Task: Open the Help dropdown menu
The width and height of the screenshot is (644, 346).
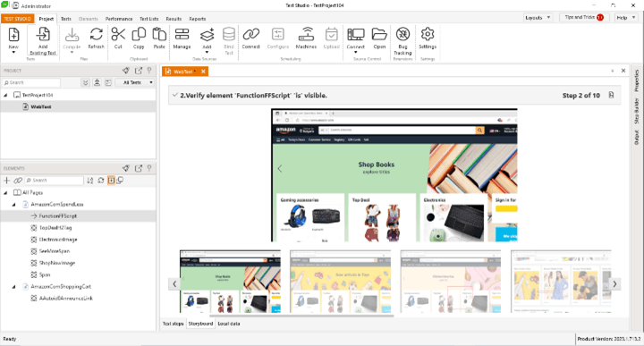Action: point(626,18)
